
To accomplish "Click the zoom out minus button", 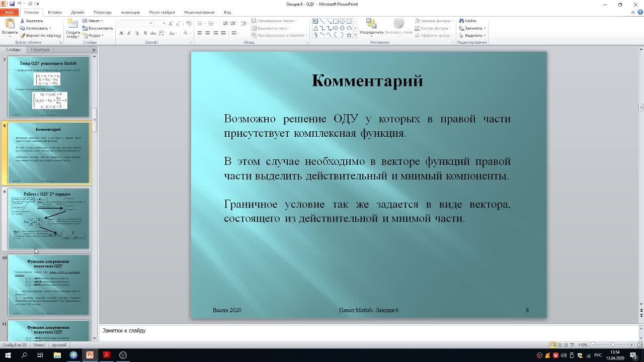I will [x=592, y=345].
